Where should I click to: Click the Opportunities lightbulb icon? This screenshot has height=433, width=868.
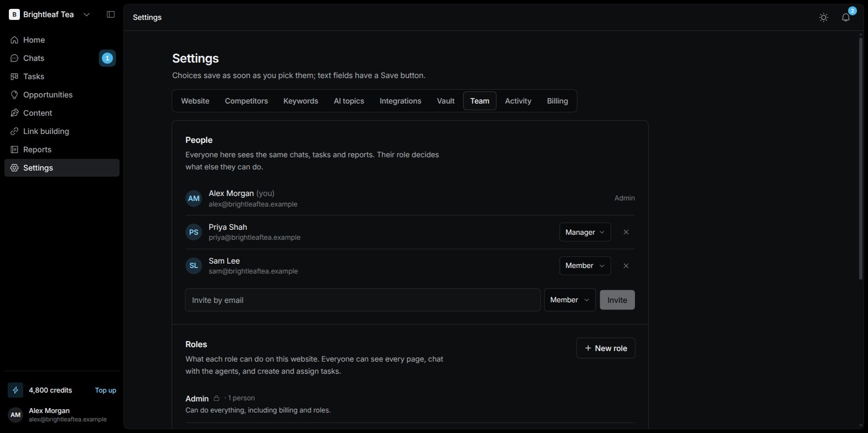point(14,95)
